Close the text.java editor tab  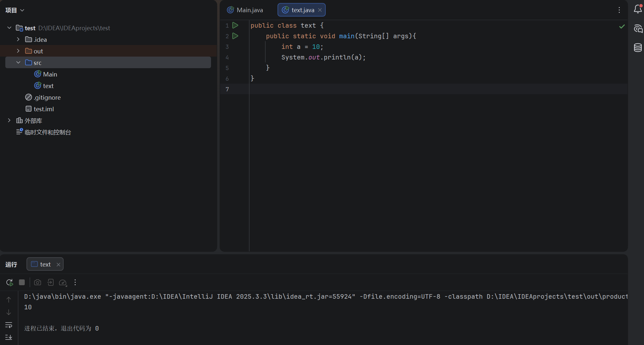pos(320,10)
